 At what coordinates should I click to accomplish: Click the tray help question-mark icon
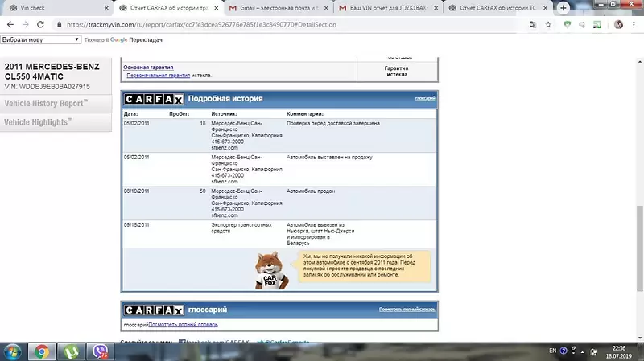[x=563, y=351]
